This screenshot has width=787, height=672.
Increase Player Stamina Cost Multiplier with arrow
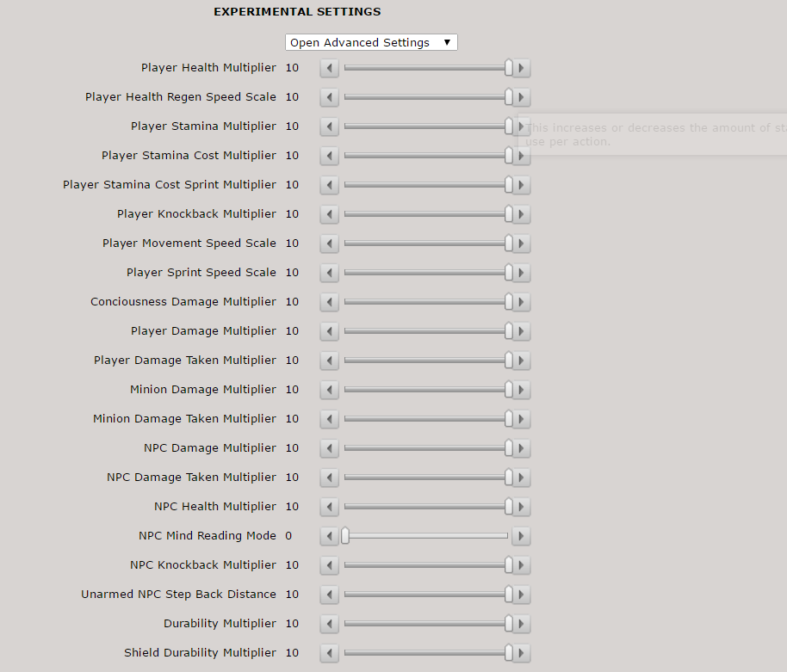coord(522,156)
